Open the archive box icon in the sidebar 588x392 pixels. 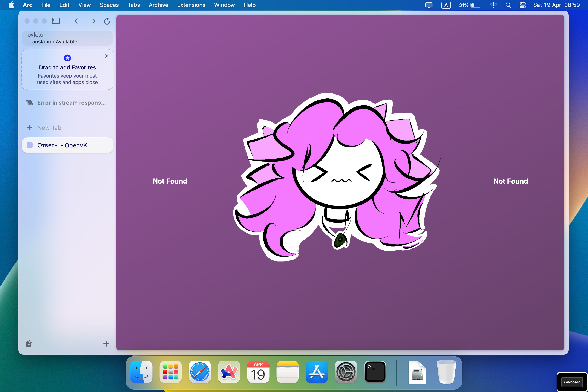29,344
